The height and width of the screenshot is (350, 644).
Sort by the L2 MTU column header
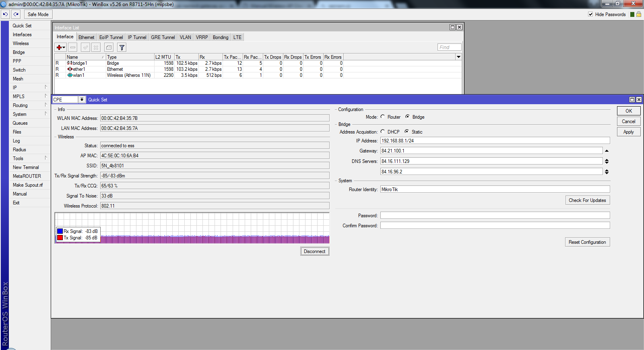click(164, 57)
